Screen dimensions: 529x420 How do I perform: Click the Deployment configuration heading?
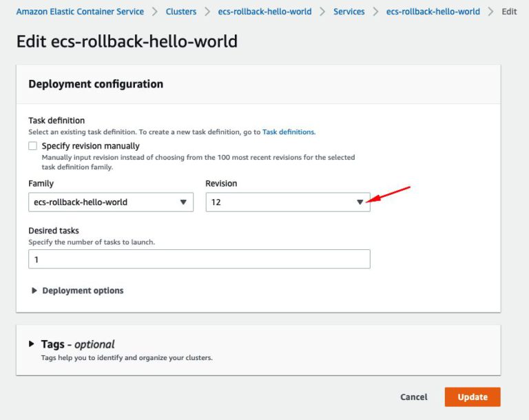tap(96, 84)
